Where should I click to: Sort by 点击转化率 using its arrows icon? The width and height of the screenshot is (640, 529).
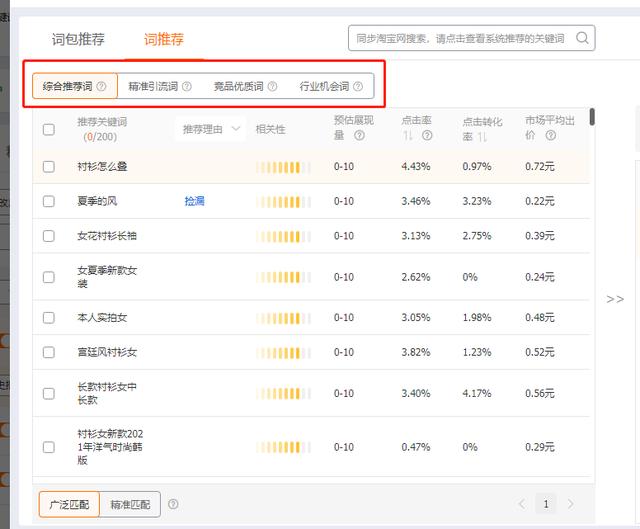(x=482, y=136)
